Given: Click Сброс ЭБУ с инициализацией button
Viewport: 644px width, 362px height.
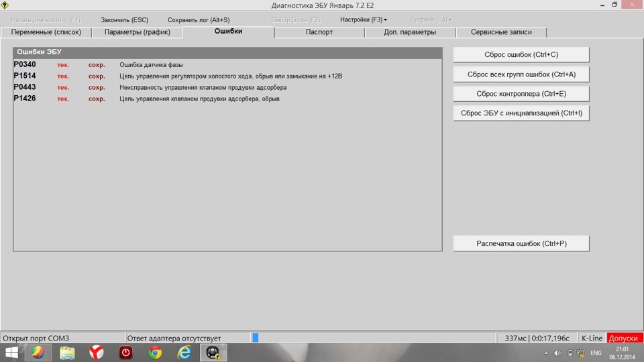Looking at the screenshot, I should (521, 113).
